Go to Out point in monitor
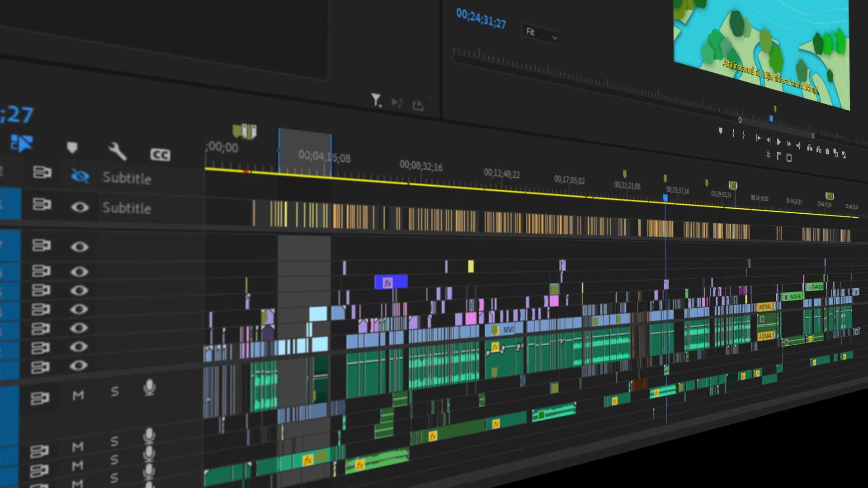868x488 pixels. 798,146
